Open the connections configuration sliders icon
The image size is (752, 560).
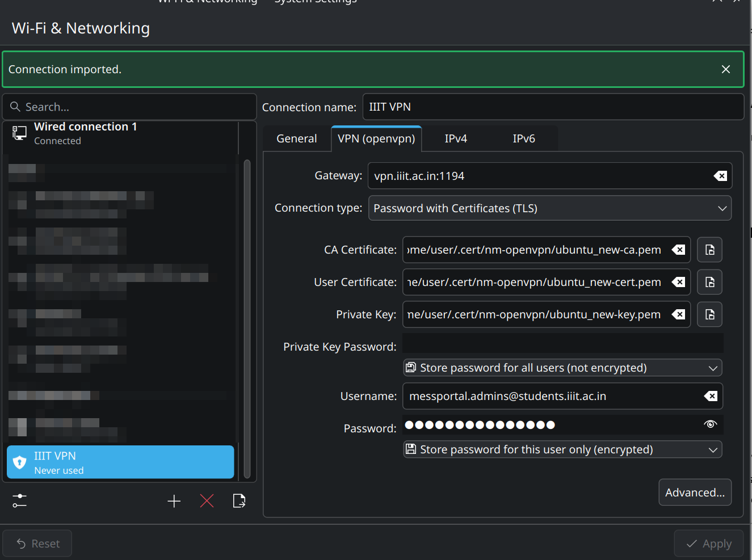pyautogui.click(x=19, y=501)
